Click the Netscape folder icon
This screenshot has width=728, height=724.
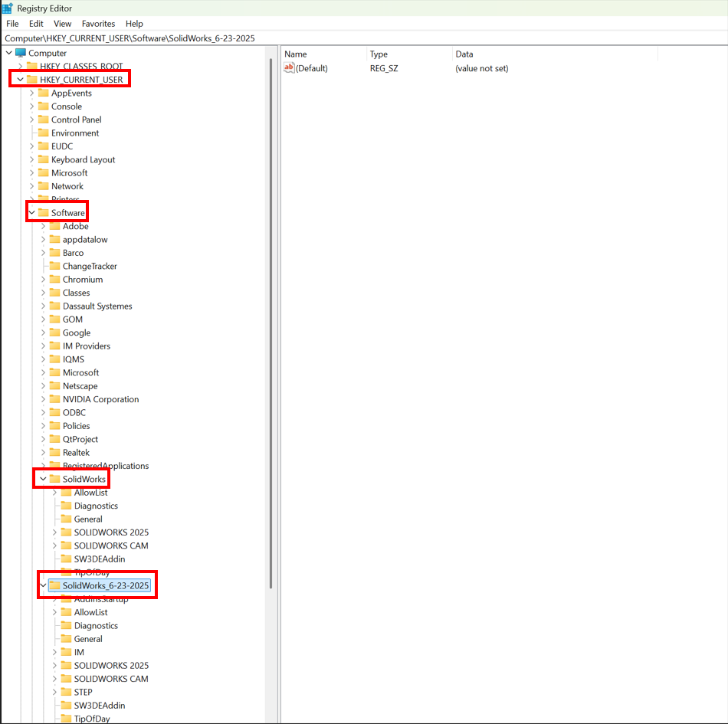pyautogui.click(x=54, y=385)
